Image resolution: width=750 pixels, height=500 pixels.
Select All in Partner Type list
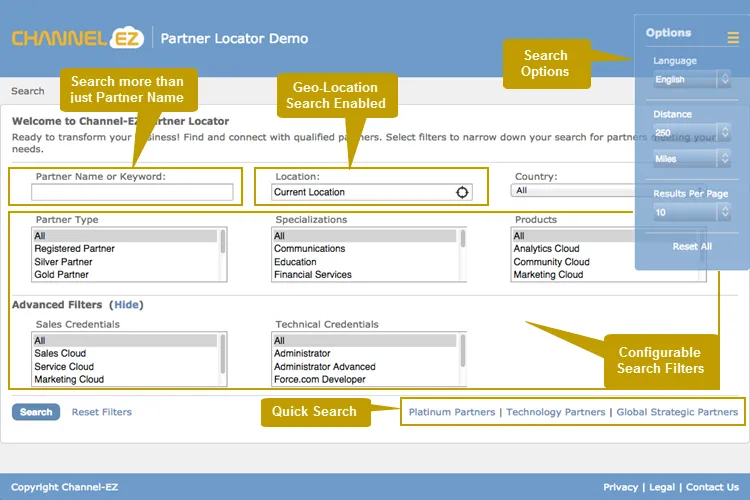pyautogui.click(x=125, y=235)
